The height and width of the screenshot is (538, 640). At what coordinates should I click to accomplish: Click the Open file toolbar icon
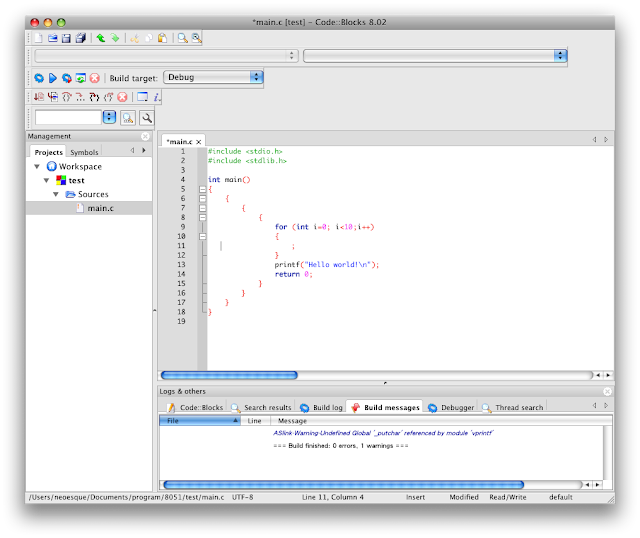coord(53,38)
